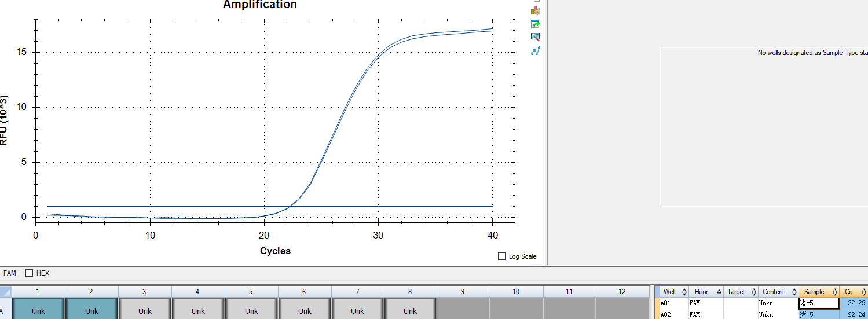Viewport: 868px width, 319px height.
Task: Sort the table by Well column
Action: point(674,292)
